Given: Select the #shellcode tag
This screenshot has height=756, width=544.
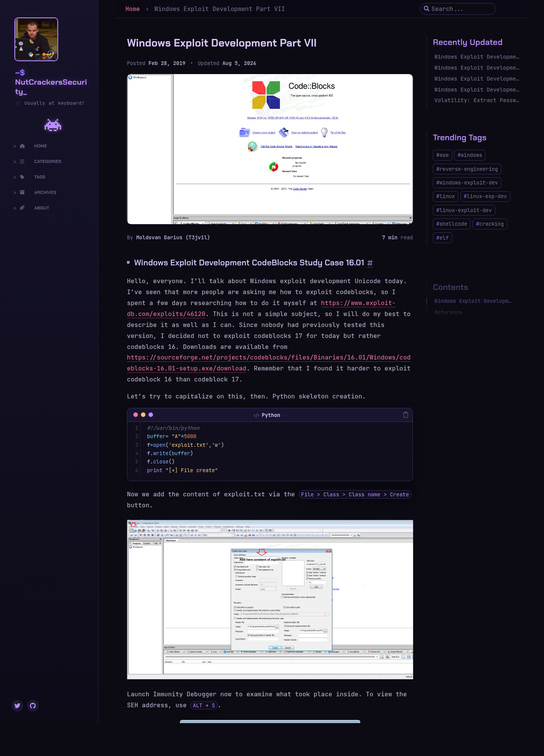Looking at the screenshot, I should [451, 224].
